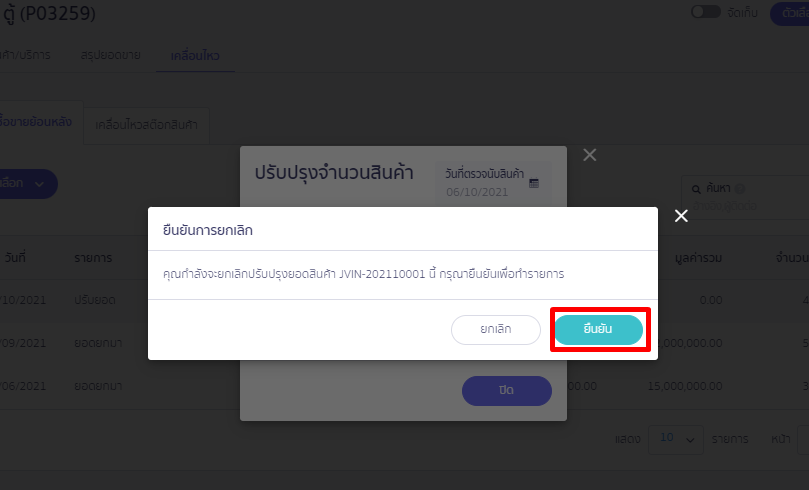Click the ปิด button in the popup
This screenshot has width=809, height=490.
(506, 390)
